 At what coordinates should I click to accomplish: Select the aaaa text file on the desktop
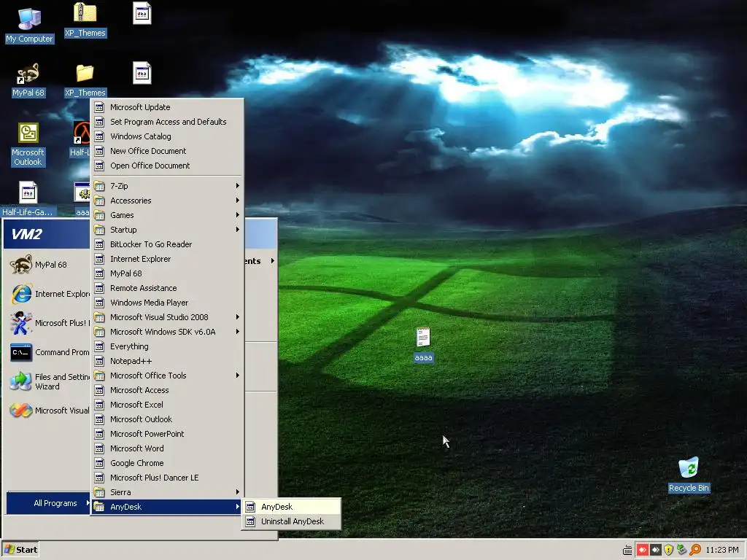point(423,345)
